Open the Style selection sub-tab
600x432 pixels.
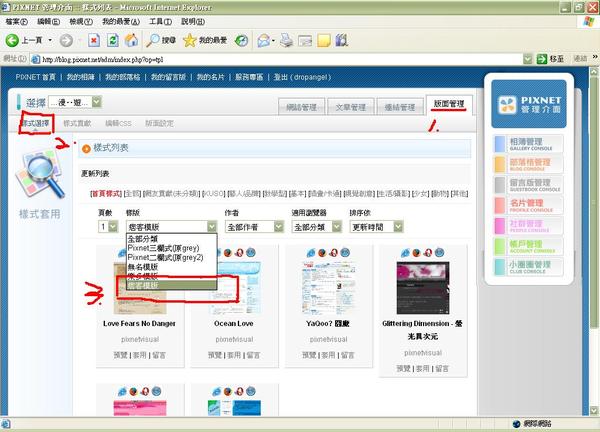(36, 123)
